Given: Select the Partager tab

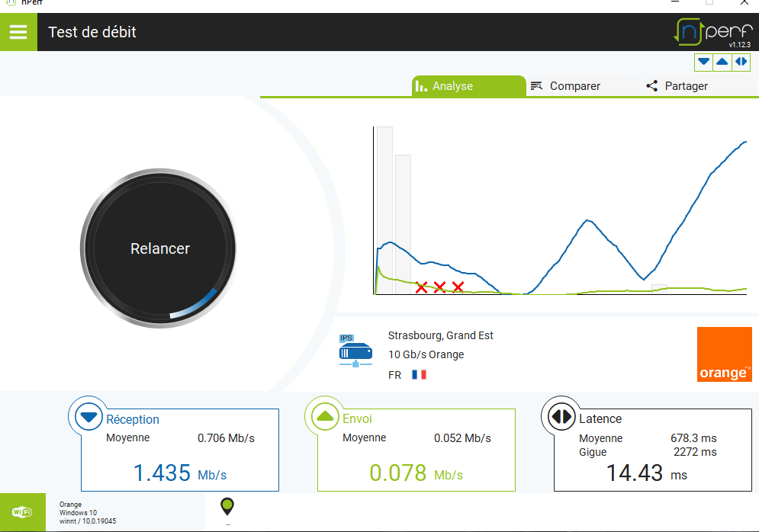Looking at the screenshot, I should pyautogui.click(x=677, y=86).
